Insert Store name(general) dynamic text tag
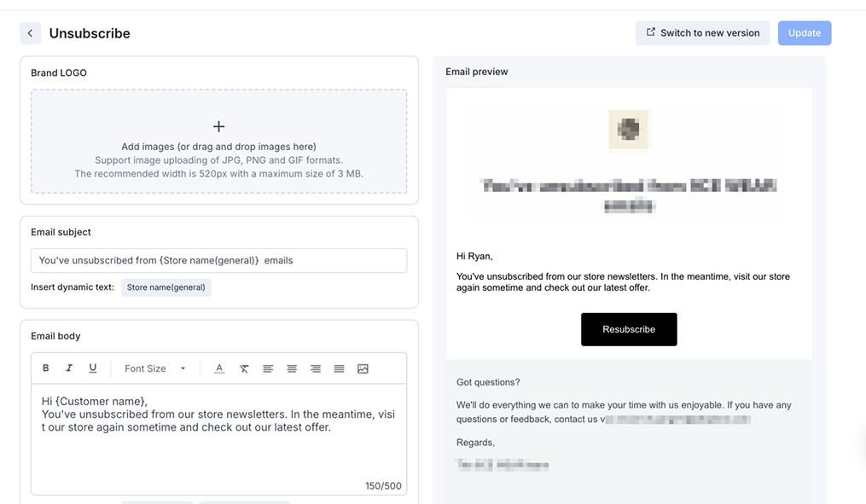Screen dimensions: 866x504 (166, 287)
